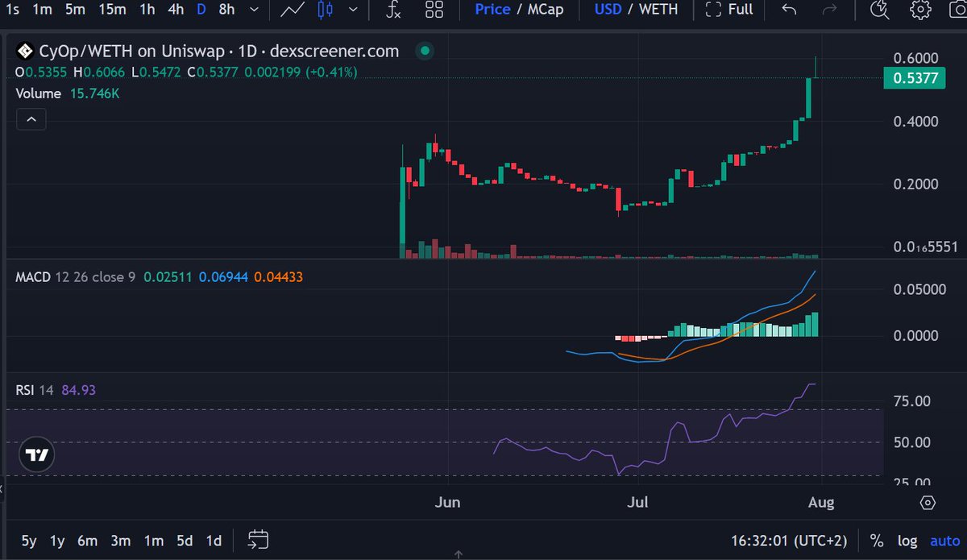
Task: Set the range to 5d
Action: coord(185,541)
